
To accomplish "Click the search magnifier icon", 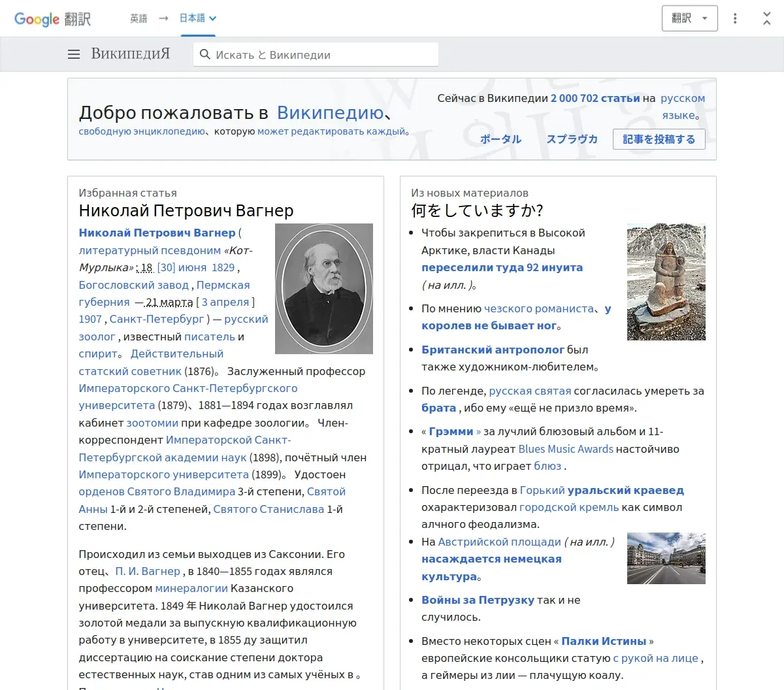I will tap(205, 54).
